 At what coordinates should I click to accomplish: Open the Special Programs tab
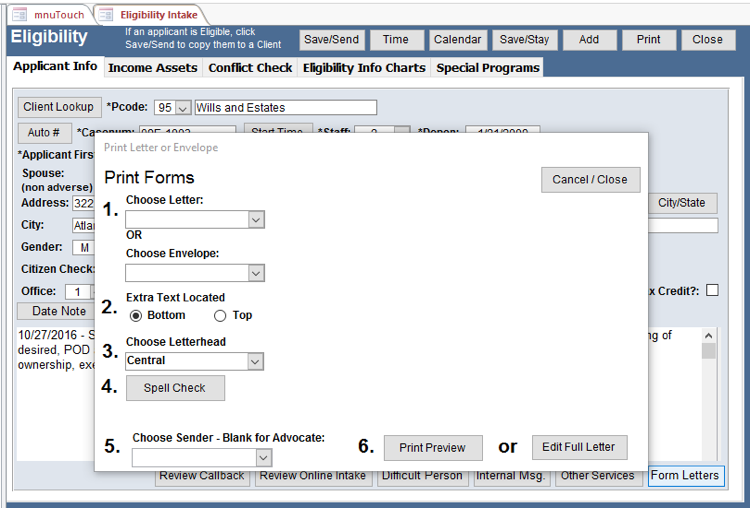click(488, 68)
